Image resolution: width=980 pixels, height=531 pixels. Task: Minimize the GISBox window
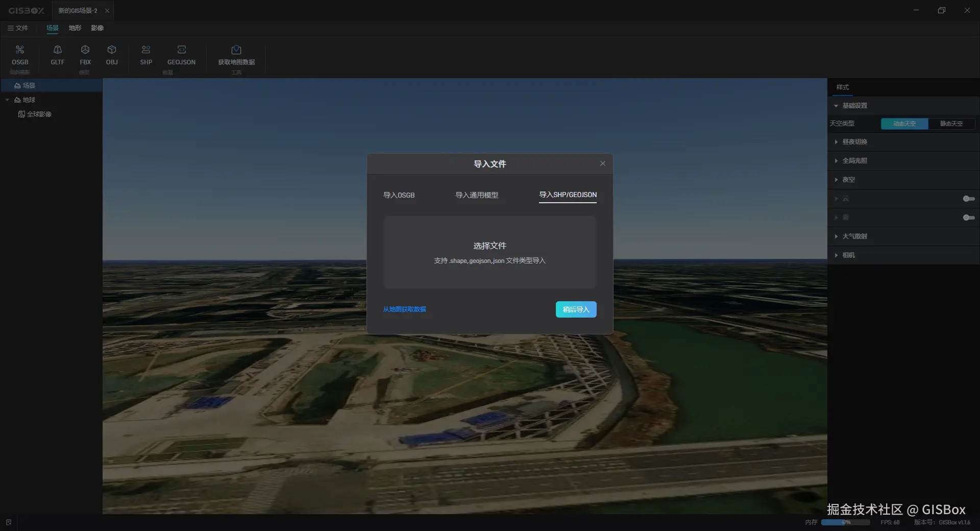pos(916,10)
